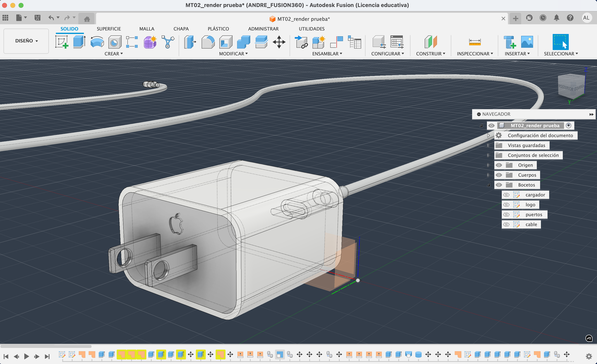Show the cargador sketch visibility

point(506,195)
